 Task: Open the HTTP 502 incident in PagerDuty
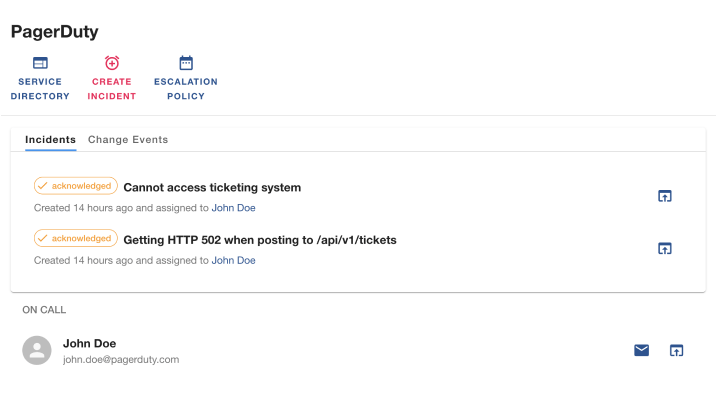(664, 248)
